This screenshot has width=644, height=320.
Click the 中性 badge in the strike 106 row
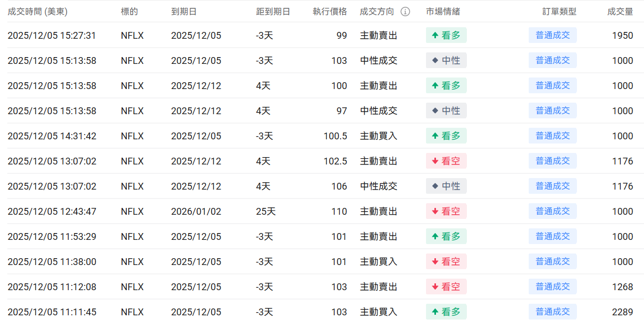click(446, 186)
